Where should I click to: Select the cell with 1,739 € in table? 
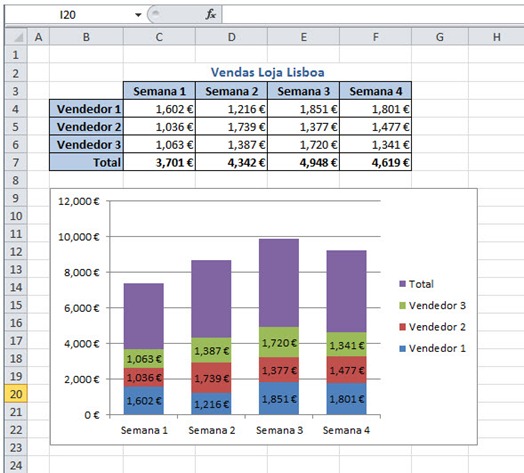(x=231, y=127)
